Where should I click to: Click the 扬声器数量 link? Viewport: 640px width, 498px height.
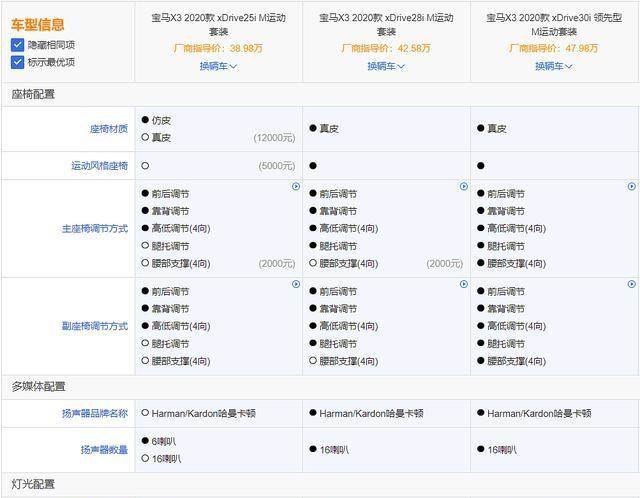(104, 450)
